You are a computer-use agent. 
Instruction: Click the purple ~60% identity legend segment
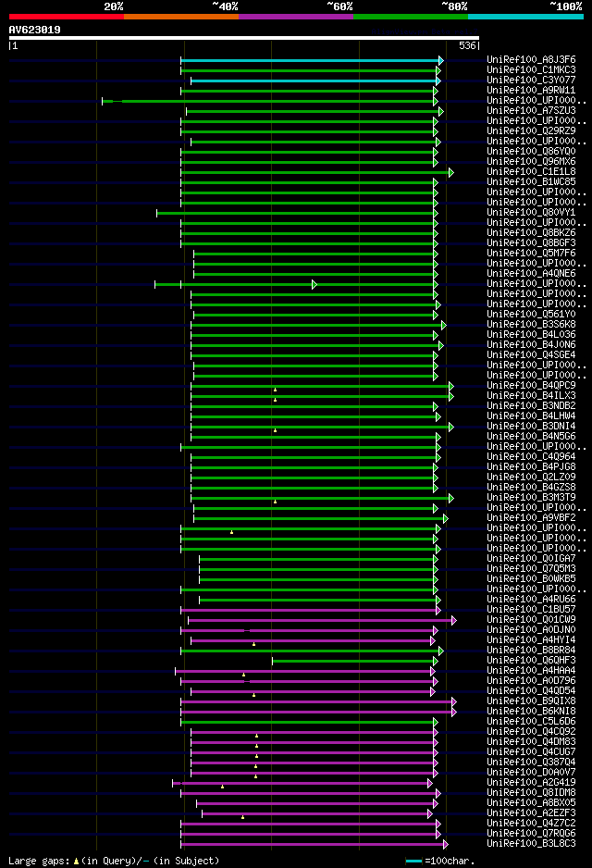(296, 17)
